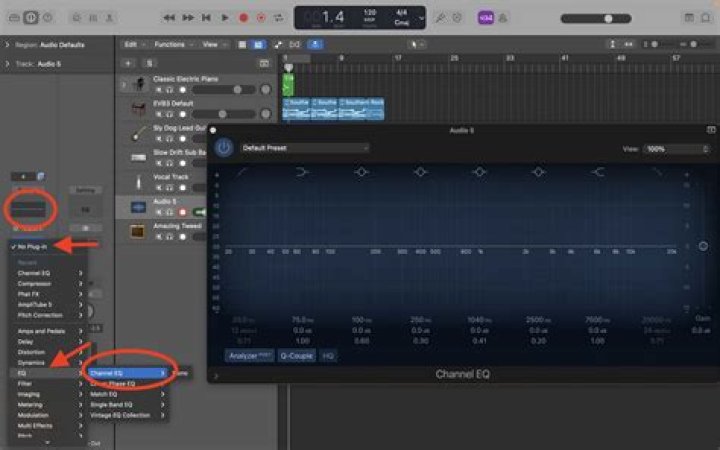
Task: Toggle the purple Count-in 1234 button
Action: pos(486,18)
